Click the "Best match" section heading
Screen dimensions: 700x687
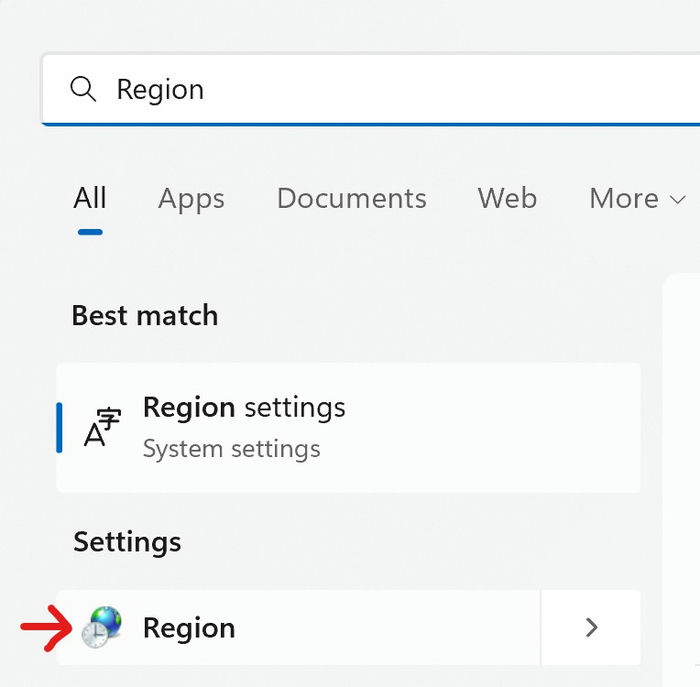pyautogui.click(x=145, y=316)
